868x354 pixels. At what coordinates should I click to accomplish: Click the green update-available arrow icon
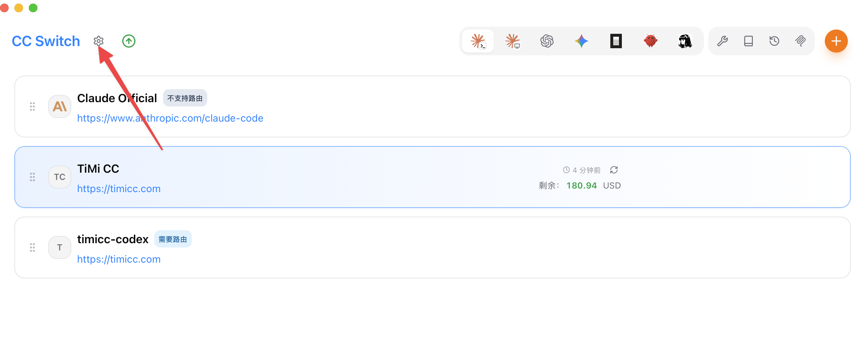[129, 41]
